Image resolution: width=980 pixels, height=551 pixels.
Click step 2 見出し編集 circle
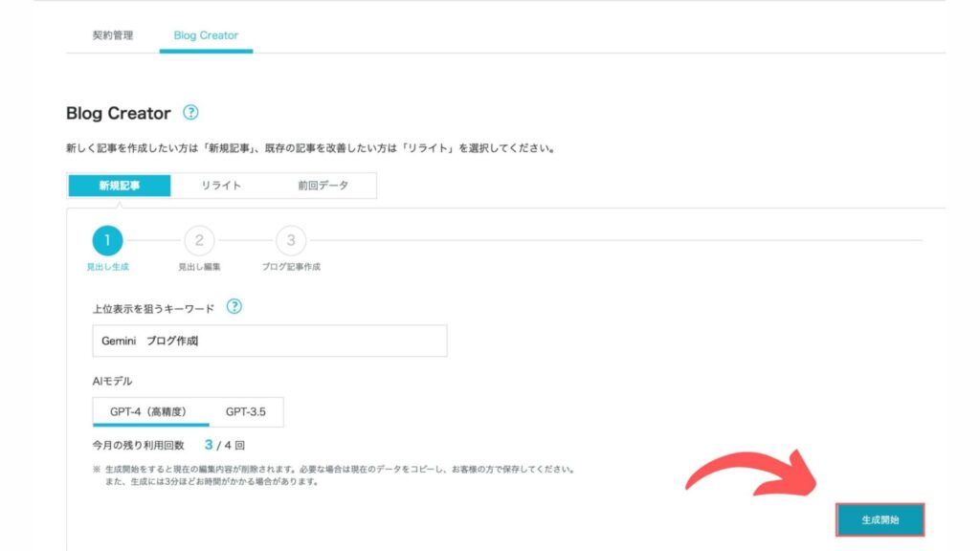199,240
